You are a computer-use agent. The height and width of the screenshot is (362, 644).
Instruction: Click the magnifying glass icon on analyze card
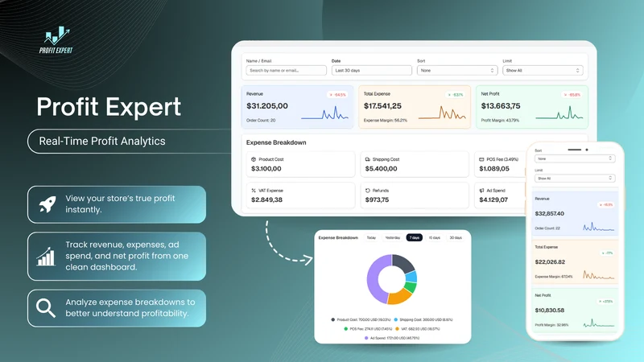(46, 308)
